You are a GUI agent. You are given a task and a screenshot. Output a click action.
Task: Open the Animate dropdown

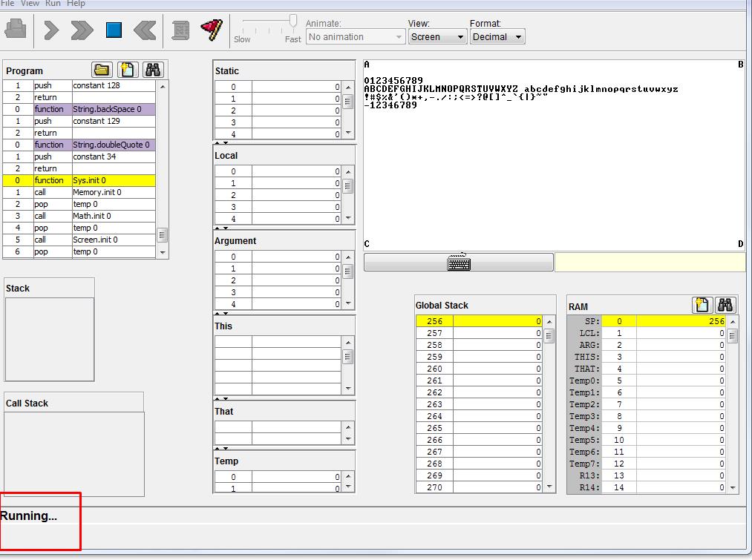click(356, 37)
